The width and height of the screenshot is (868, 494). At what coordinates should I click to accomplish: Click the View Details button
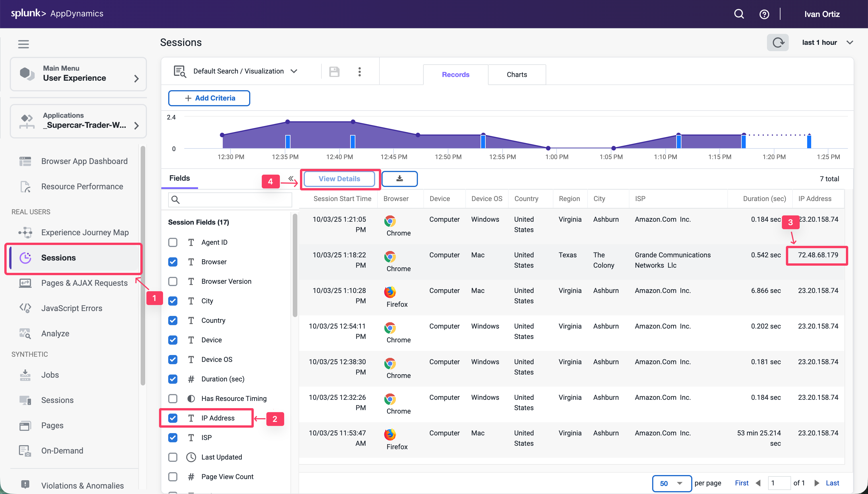pos(339,179)
